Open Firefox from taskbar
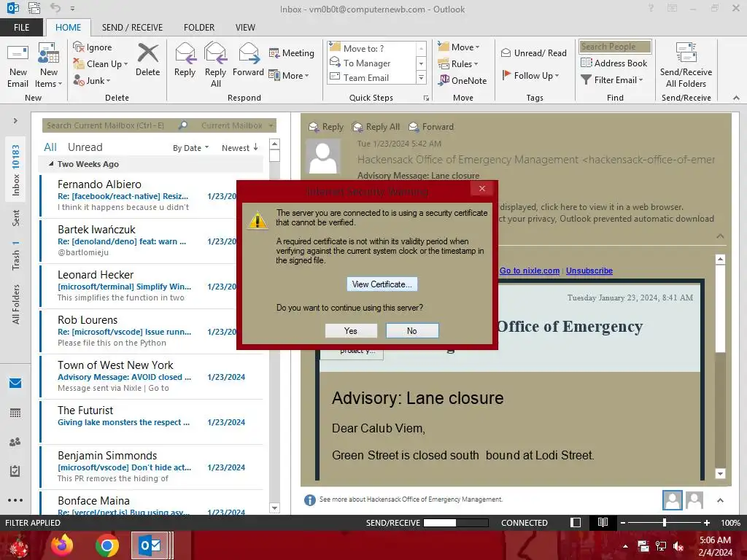This screenshot has height=560, width=747. click(62, 545)
